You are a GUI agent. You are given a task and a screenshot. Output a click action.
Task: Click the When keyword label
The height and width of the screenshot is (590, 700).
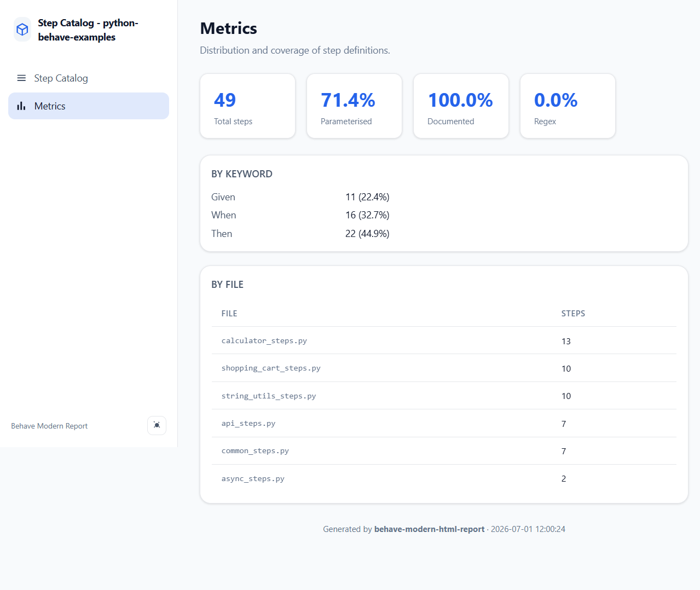point(224,215)
